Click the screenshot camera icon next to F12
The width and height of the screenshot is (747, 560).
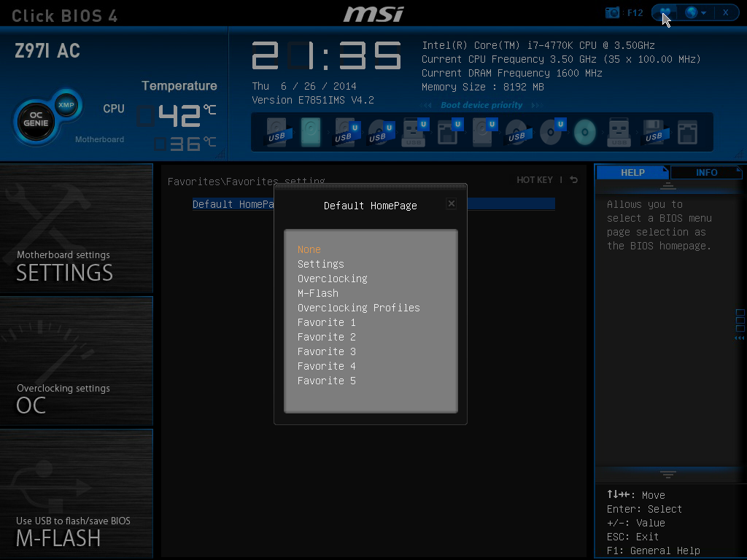[612, 12]
